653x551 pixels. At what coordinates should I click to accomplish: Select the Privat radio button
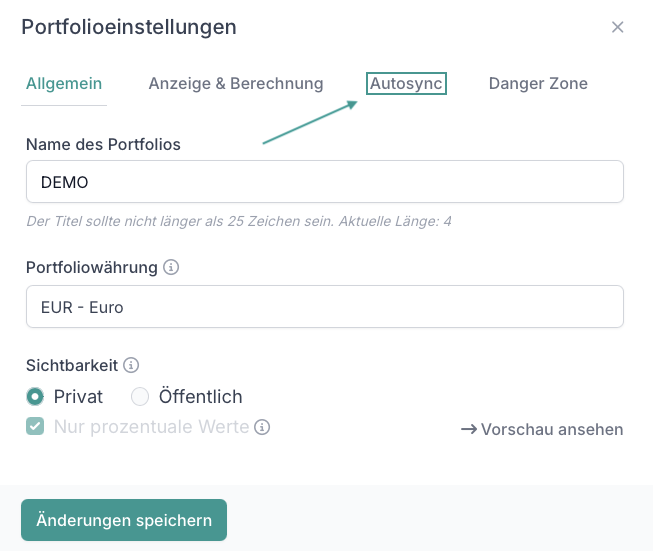tap(36, 397)
